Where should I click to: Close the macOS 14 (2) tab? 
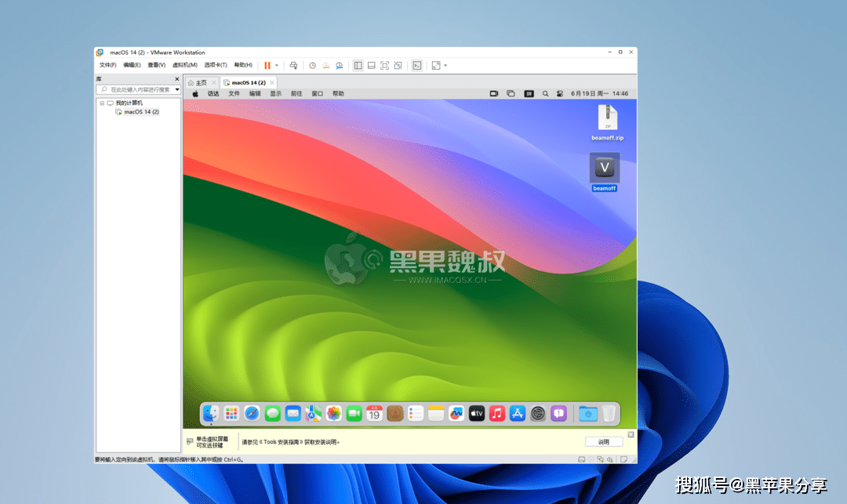[x=272, y=82]
